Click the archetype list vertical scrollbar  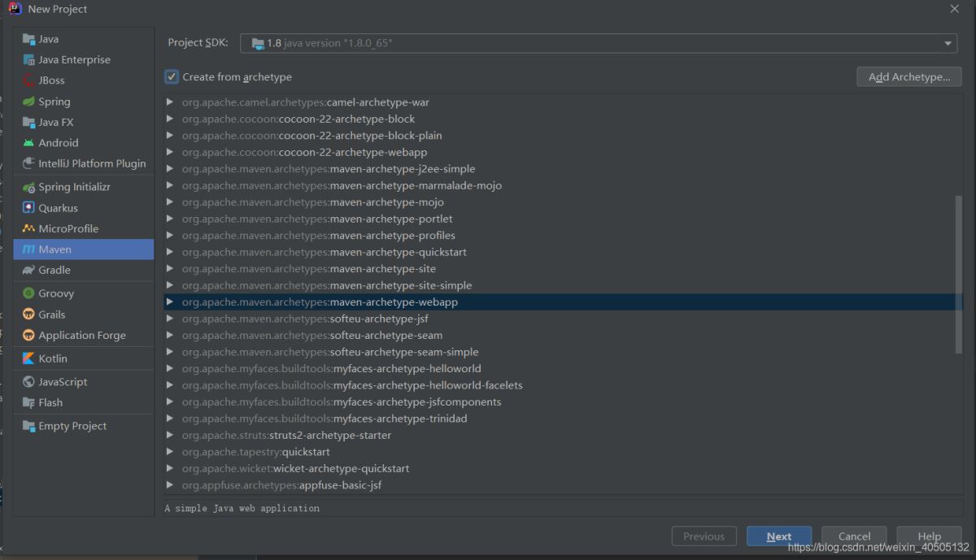tap(959, 274)
